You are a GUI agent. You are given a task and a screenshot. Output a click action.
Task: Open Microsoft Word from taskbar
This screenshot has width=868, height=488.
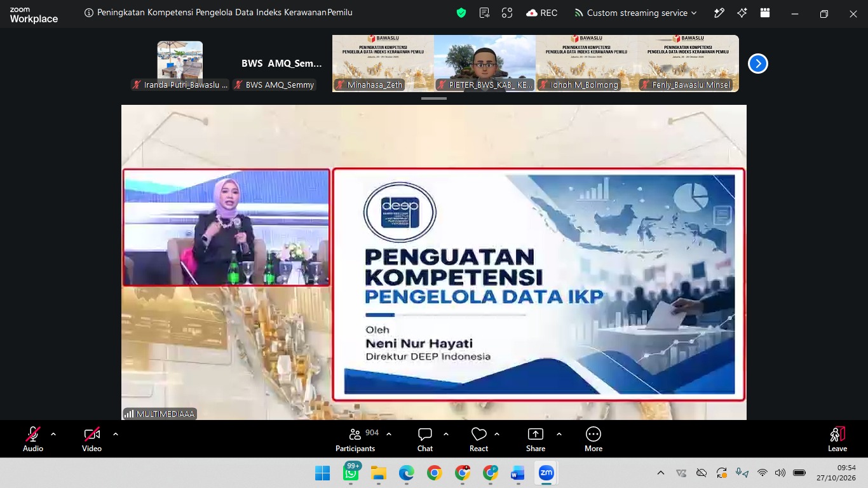(x=518, y=473)
